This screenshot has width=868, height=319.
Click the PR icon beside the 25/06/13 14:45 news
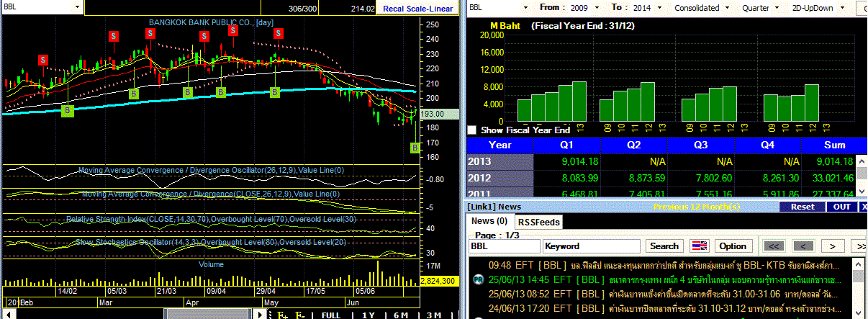pos(477,279)
